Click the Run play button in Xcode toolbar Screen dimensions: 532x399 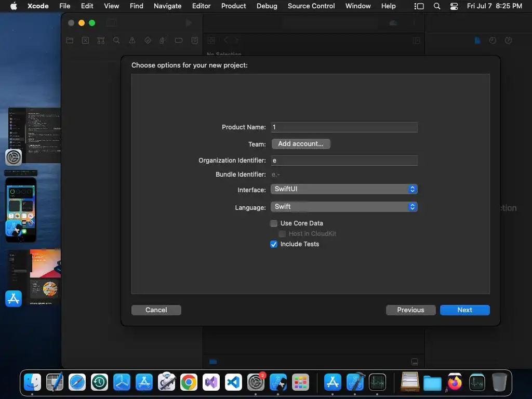[189, 23]
